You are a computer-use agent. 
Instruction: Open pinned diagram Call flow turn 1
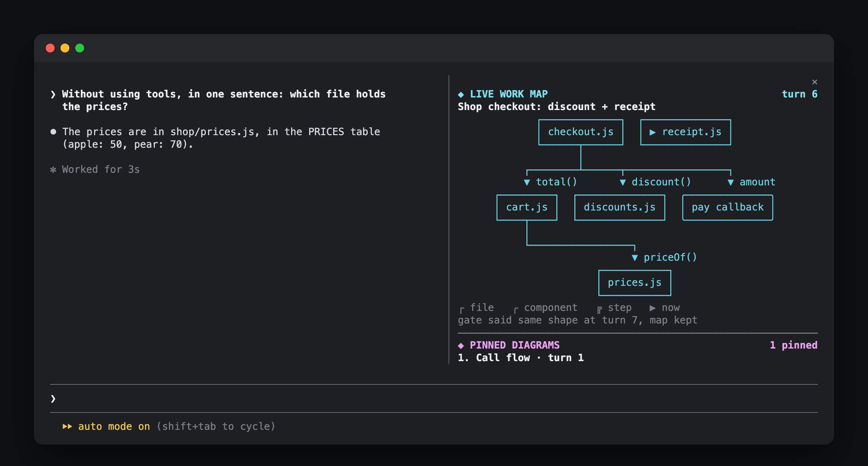point(521,358)
